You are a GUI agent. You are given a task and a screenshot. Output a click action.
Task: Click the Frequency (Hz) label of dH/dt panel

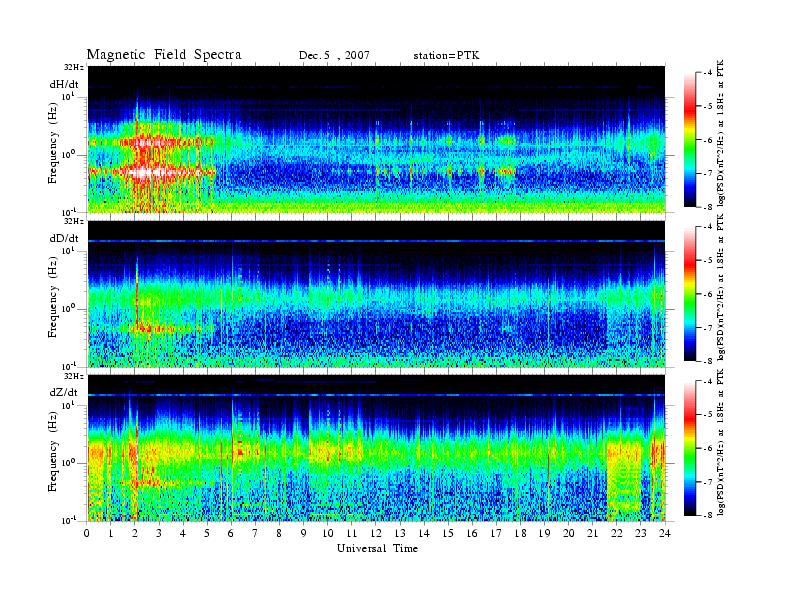(53, 143)
